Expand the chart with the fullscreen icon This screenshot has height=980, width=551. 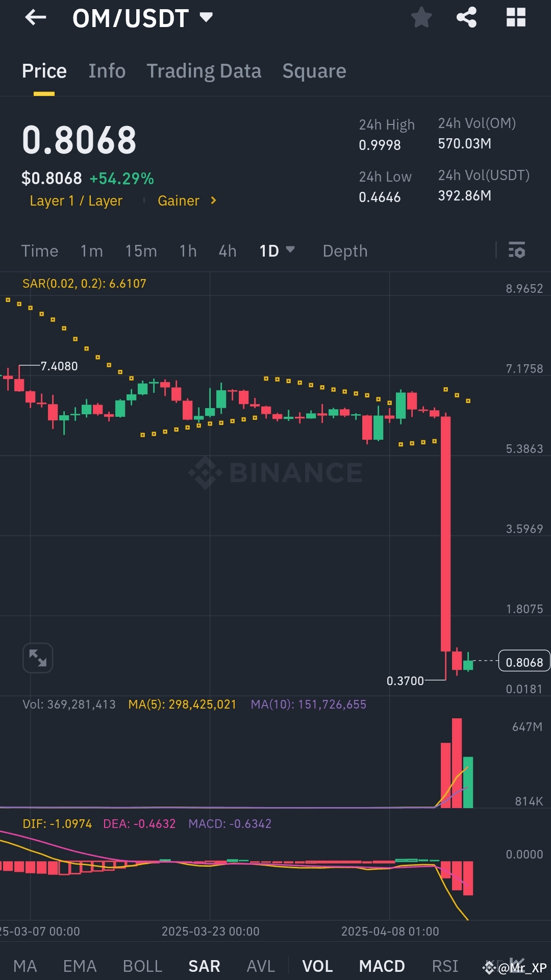(x=38, y=658)
